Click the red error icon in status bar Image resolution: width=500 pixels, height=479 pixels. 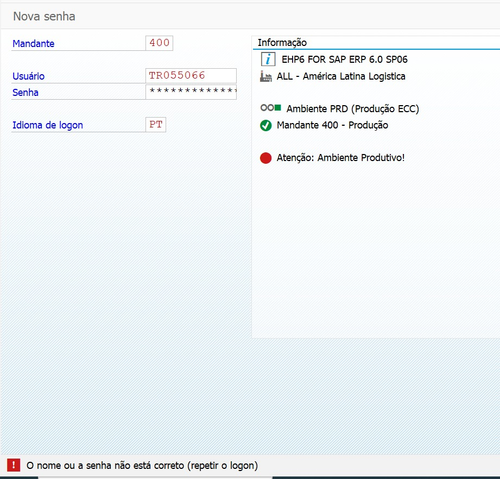click(x=14, y=465)
